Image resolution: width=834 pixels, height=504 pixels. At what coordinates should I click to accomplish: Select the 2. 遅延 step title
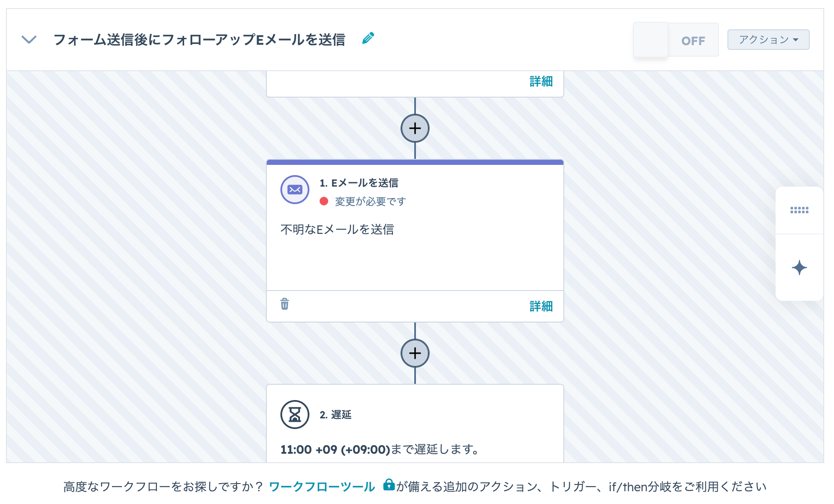(335, 415)
